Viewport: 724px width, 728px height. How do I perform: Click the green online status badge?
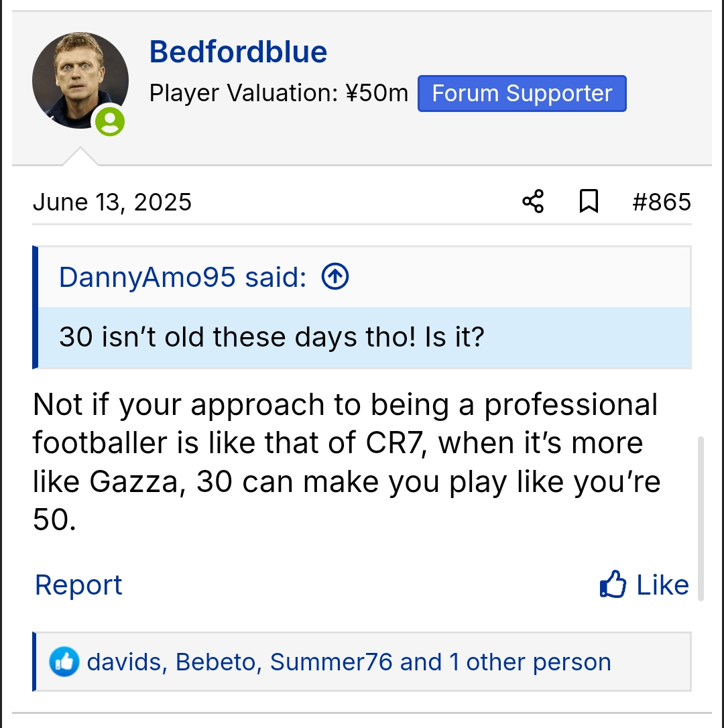tap(109, 121)
